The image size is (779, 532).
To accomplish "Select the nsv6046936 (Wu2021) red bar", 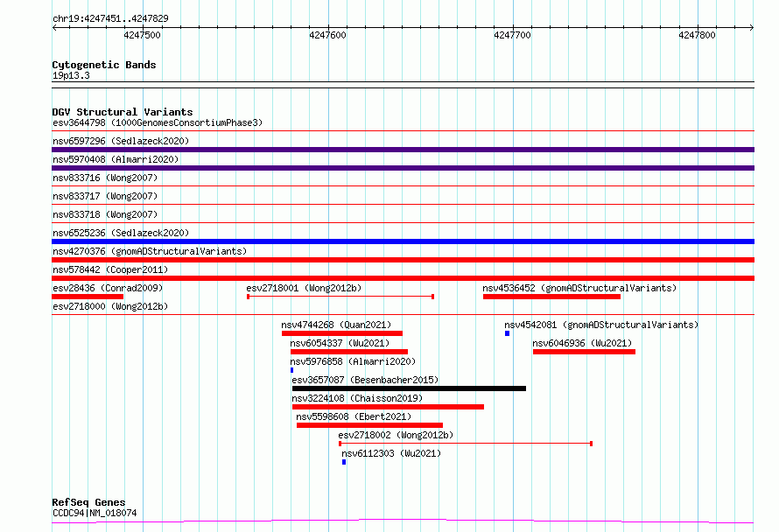I will (x=585, y=352).
